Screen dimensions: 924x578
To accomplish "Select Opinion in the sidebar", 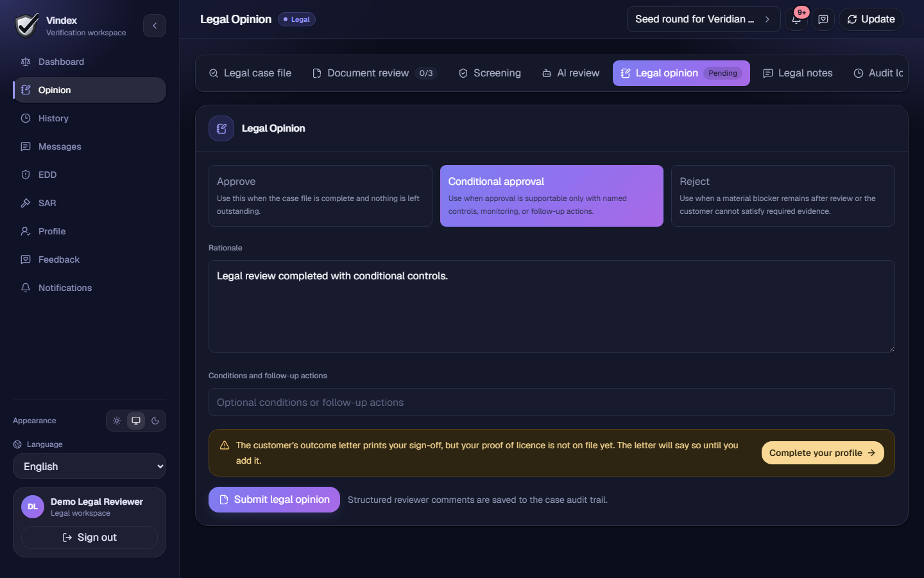I will click(x=89, y=90).
